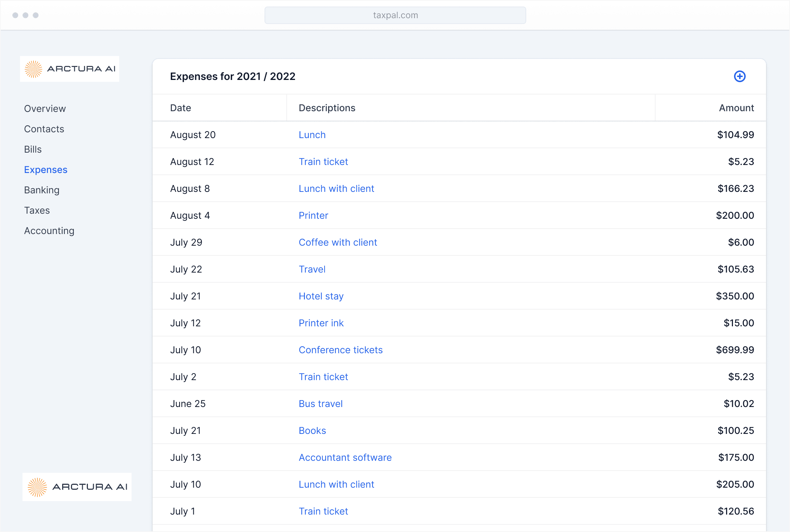Go to Accounting in sidebar
790x532 pixels.
click(x=49, y=231)
